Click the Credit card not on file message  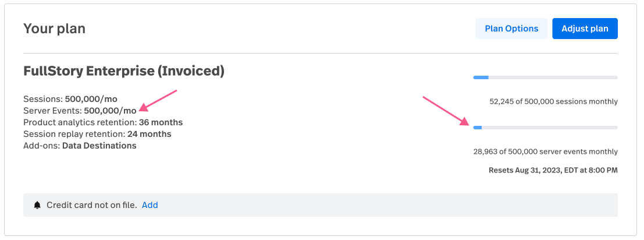point(91,205)
